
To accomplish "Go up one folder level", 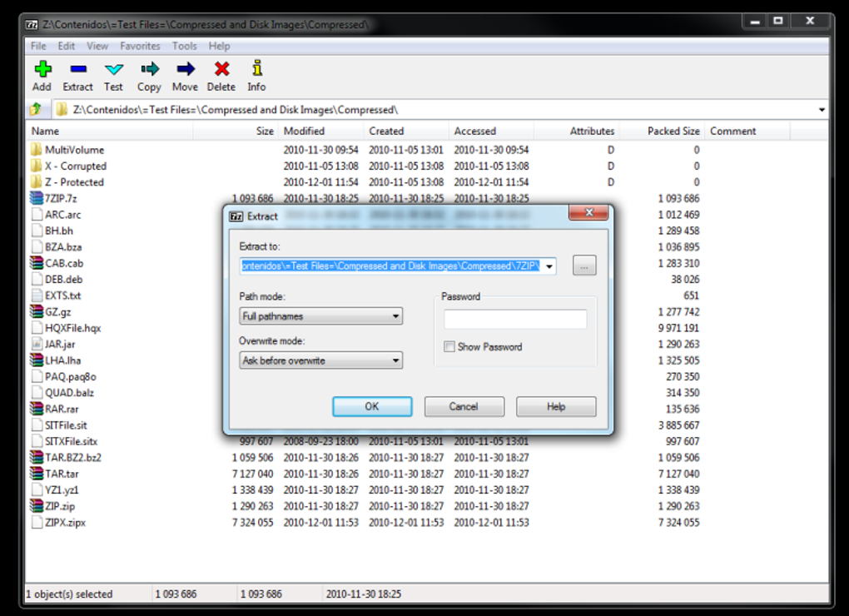I will (x=35, y=108).
